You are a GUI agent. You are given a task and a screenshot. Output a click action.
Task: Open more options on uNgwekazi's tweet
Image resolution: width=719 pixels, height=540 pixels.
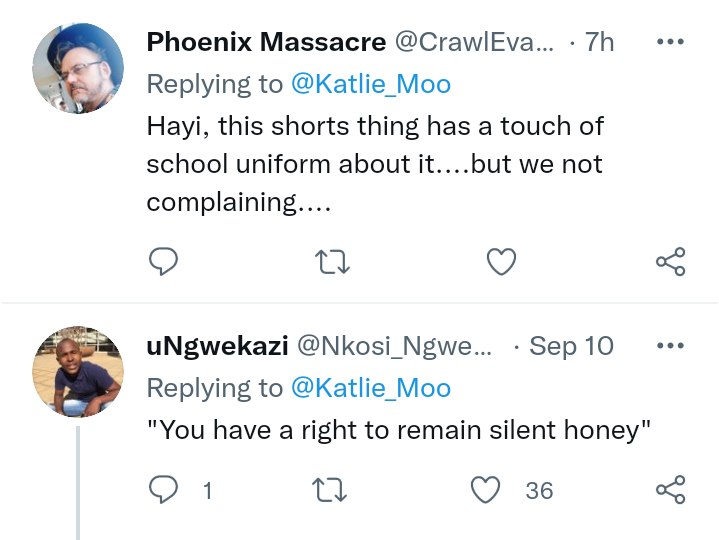click(669, 346)
